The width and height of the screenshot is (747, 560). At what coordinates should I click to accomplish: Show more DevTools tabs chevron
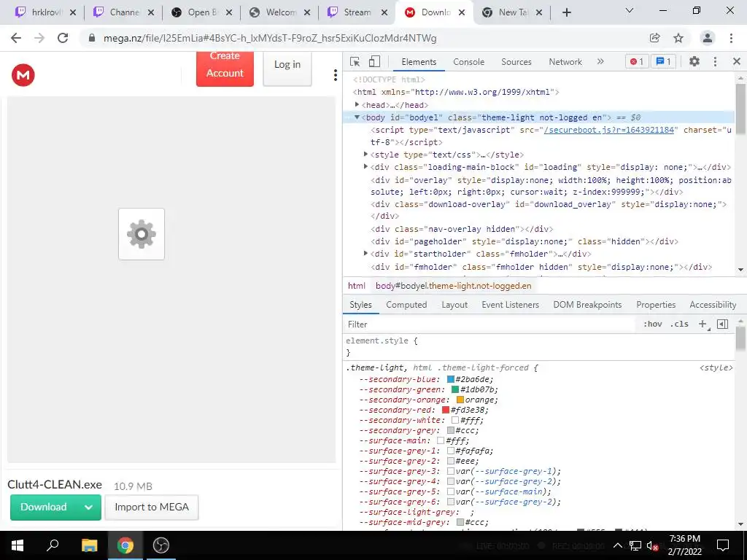pyautogui.click(x=600, y=61)
